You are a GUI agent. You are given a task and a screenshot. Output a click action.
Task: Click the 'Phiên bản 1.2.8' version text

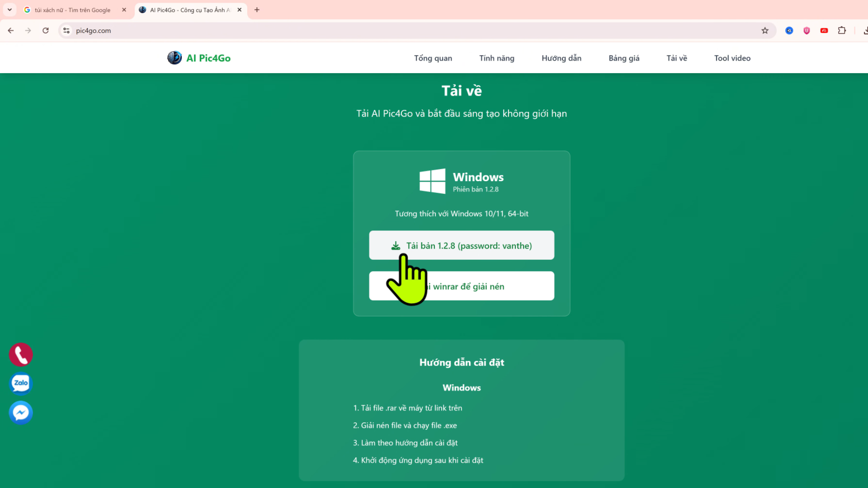click(x=476, y=189)
